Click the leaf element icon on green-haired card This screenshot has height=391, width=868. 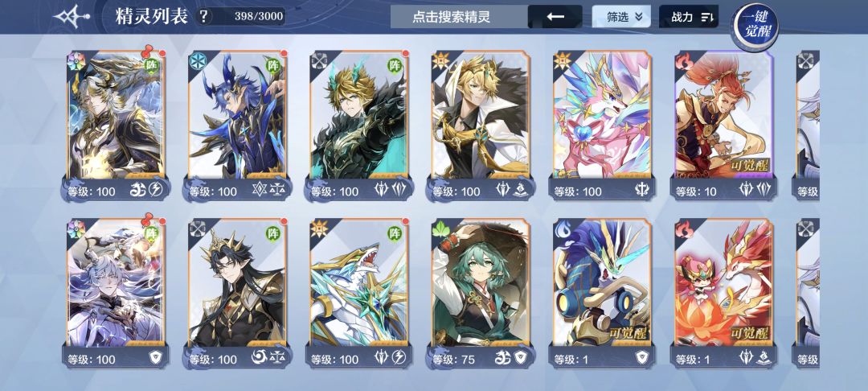click(x=440, y=228)
